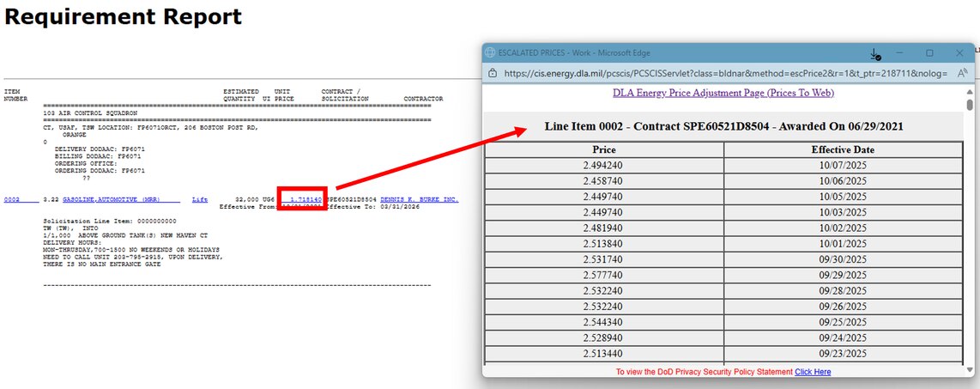This screenshot has height=389, width=980.
Task: Click unit price 1.718140 link
Action: tap(305, 199)
